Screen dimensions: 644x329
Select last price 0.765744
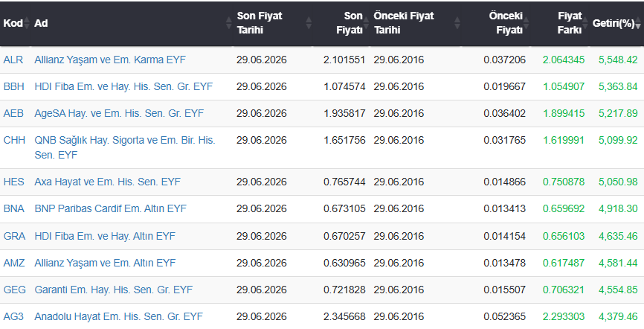[344, 182]
